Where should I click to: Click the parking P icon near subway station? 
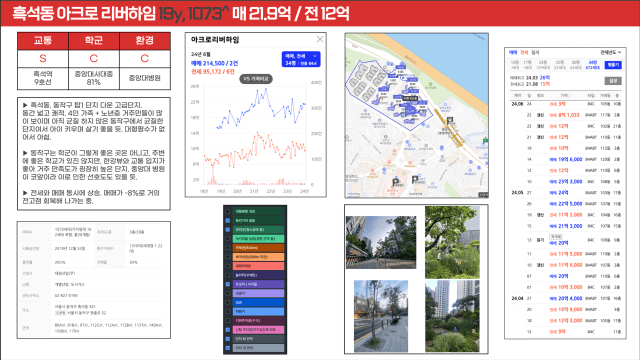450,121
